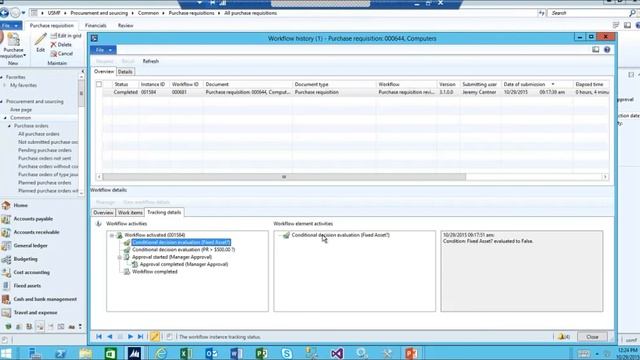Click Delete in the Maintain group
Viewport: 640px width, 360px height.
(x=61, y=44)
